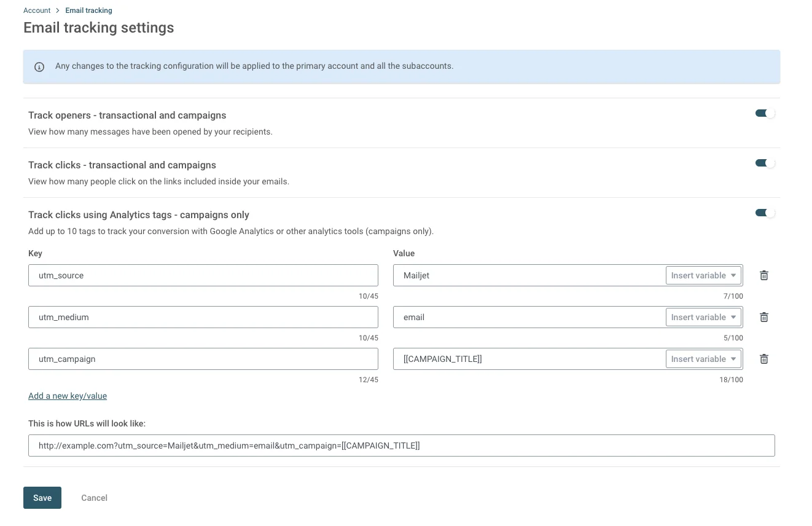Add a new key/value link
Screen dimensions: 812x526
[x=68, y=396]
